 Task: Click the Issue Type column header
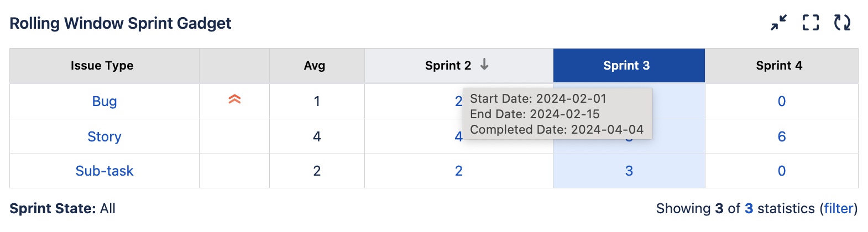point(102,66)
